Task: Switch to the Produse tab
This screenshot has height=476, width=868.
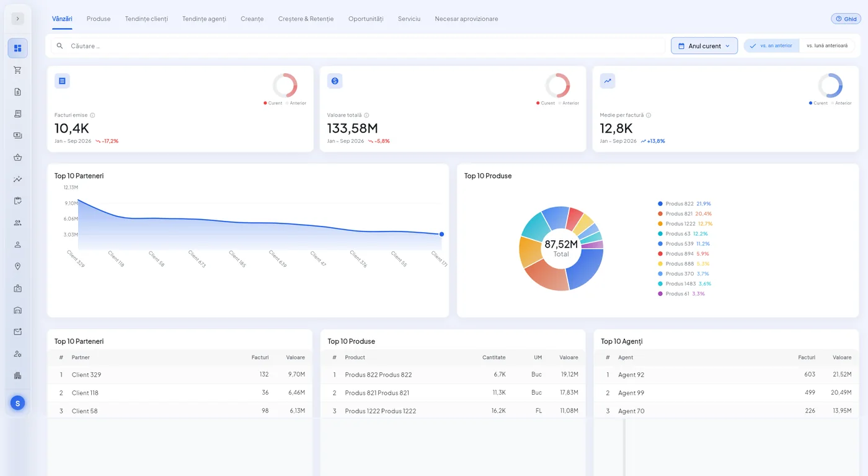Action: (x=99, y=19)
